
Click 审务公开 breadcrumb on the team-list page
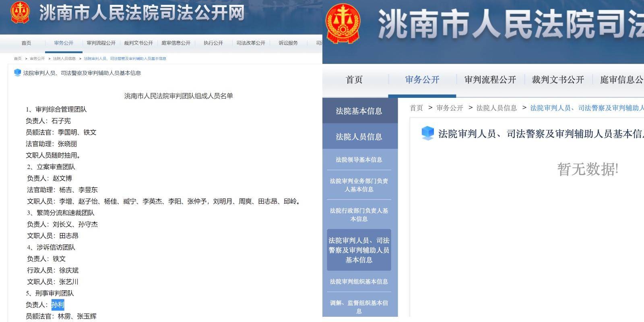coord(37,59)
